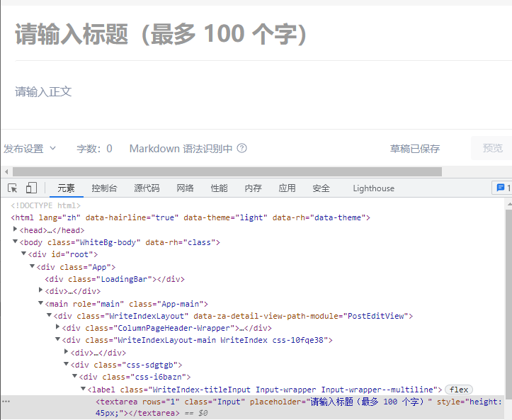512x420 pixels.
Task: Click the inspect element picker icon
Action: (13, 188)
